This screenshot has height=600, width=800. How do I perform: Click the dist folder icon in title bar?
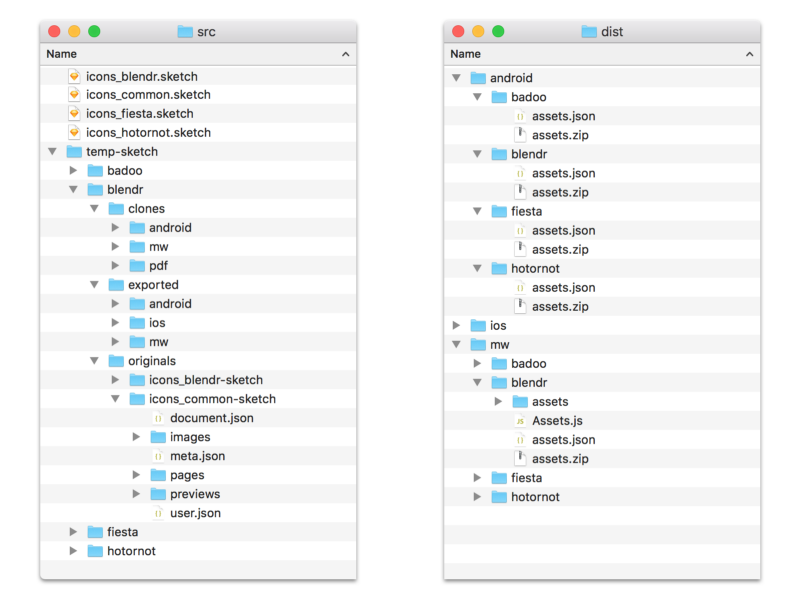pos(589,32)
